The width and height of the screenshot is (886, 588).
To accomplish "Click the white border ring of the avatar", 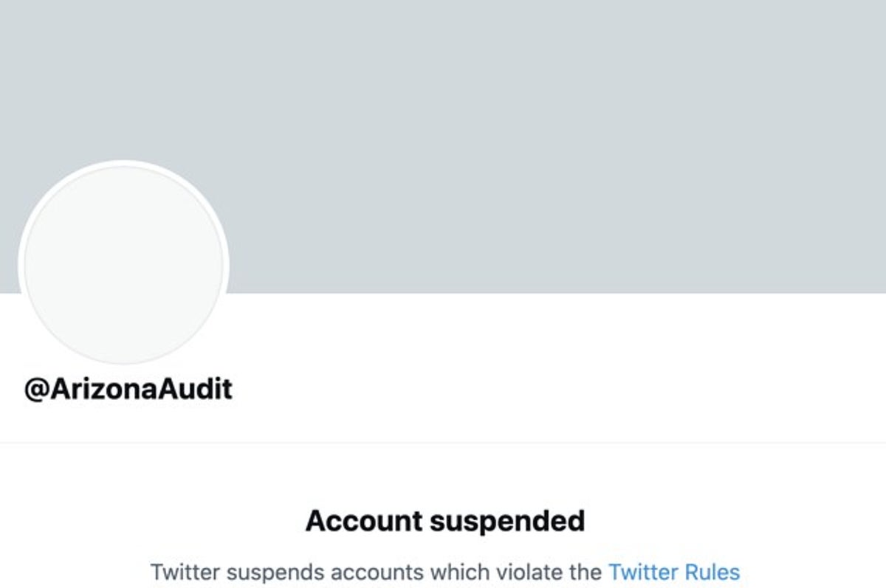I will tap(123, 164).
